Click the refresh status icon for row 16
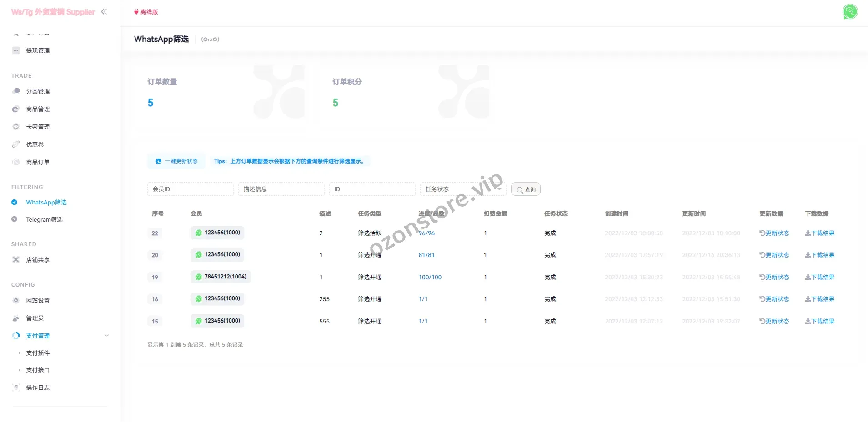This screenshot has height=422, width=868. click(762, 299)
